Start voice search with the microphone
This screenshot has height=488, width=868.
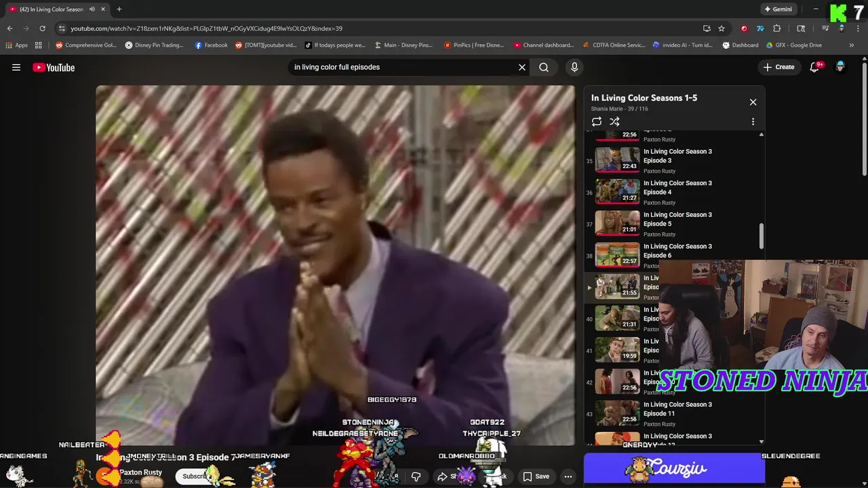574,67
